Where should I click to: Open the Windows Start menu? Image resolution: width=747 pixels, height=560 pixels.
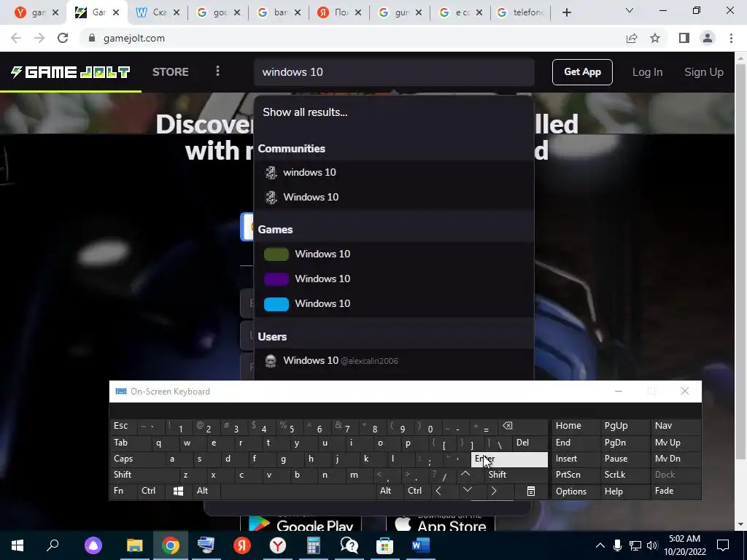[18, 545]
